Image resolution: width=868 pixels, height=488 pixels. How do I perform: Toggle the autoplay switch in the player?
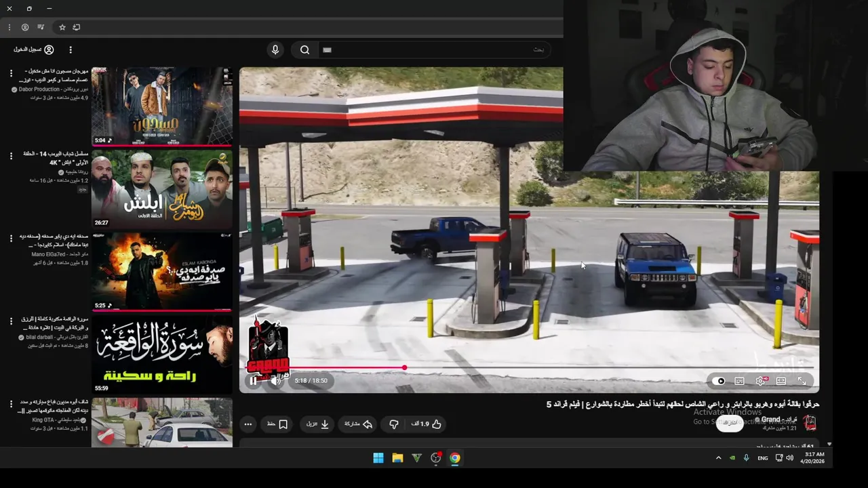pos(719,381)
